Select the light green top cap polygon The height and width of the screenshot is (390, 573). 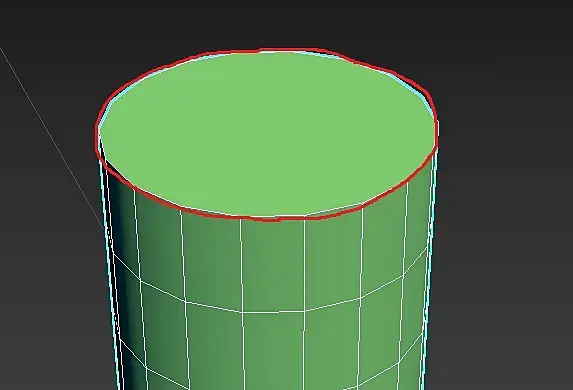(x=267, y=133)
